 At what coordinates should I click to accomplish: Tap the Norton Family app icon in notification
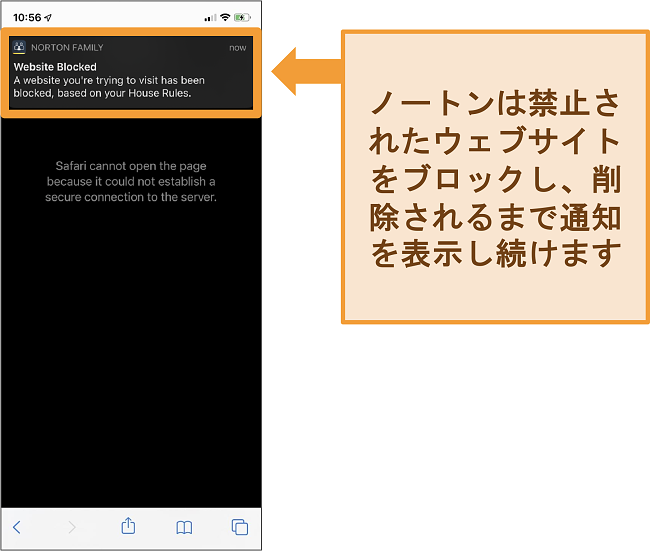coord(19,47)
